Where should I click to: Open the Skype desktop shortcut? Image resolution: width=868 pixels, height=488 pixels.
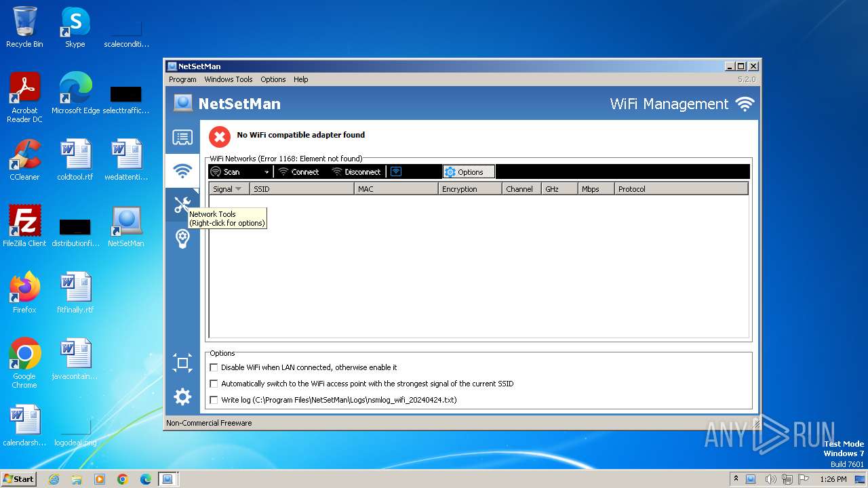(x=75, y=27)
